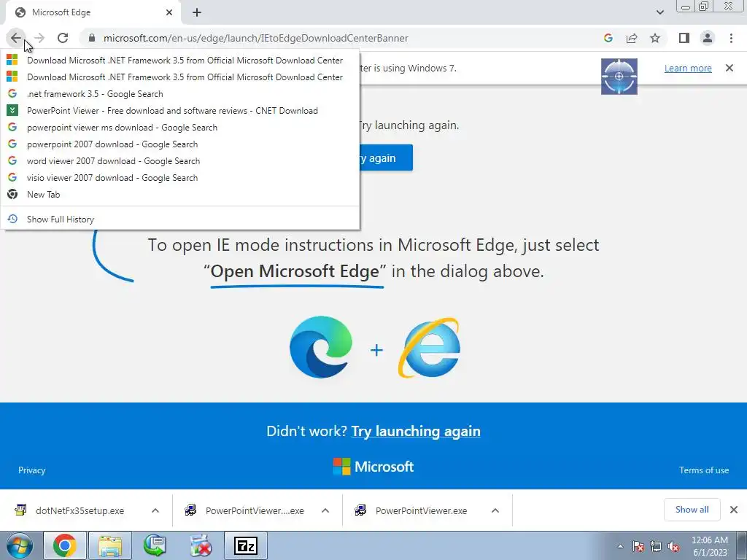Click the Action Center flag icon
This screenshot has height=560, width=747.
[x=638, y=546]
